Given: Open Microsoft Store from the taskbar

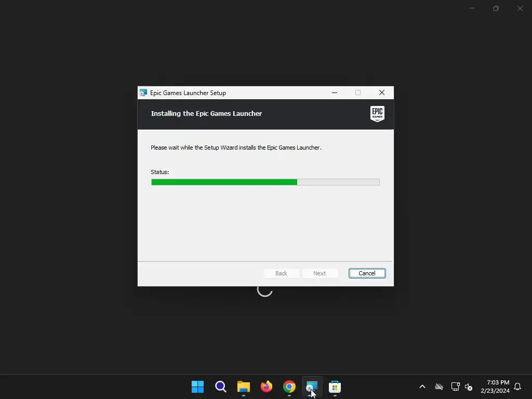Looking at the screenshot, I should (x=335, y=387).
